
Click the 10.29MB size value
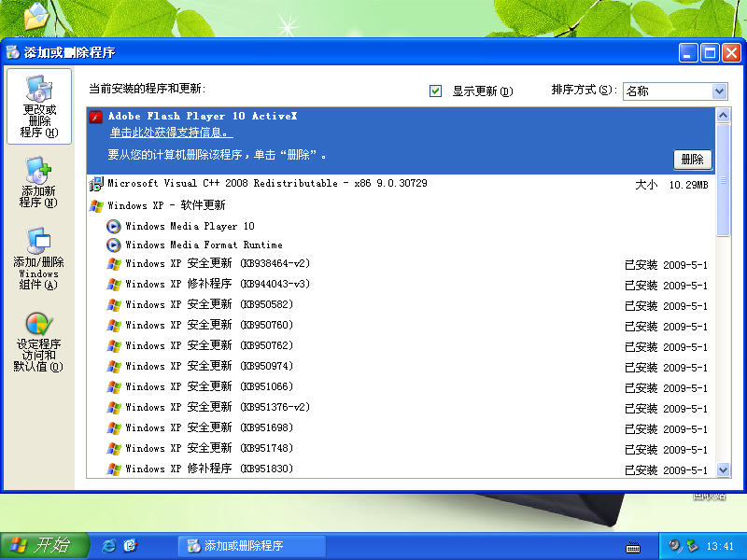[688, 185]
